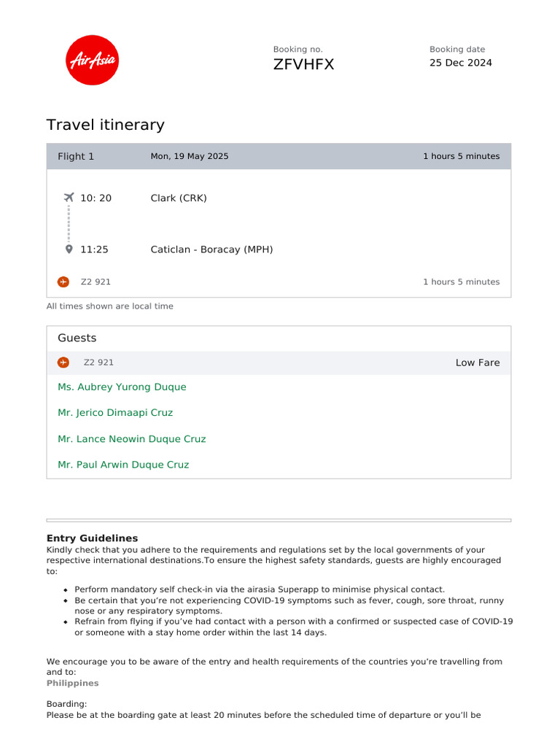Click the destination location pin icon
This screenshot has width=560, height=747.
(69, 249)
